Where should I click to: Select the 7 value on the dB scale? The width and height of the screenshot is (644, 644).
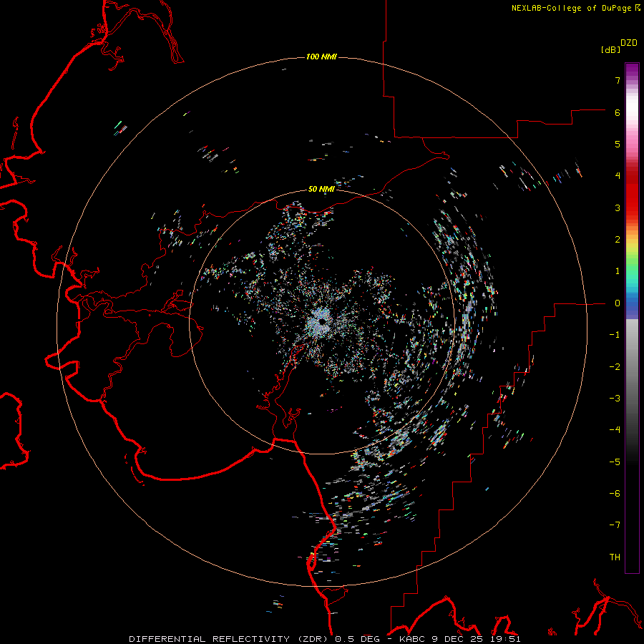pyautogui.click(x=618, y=80)
